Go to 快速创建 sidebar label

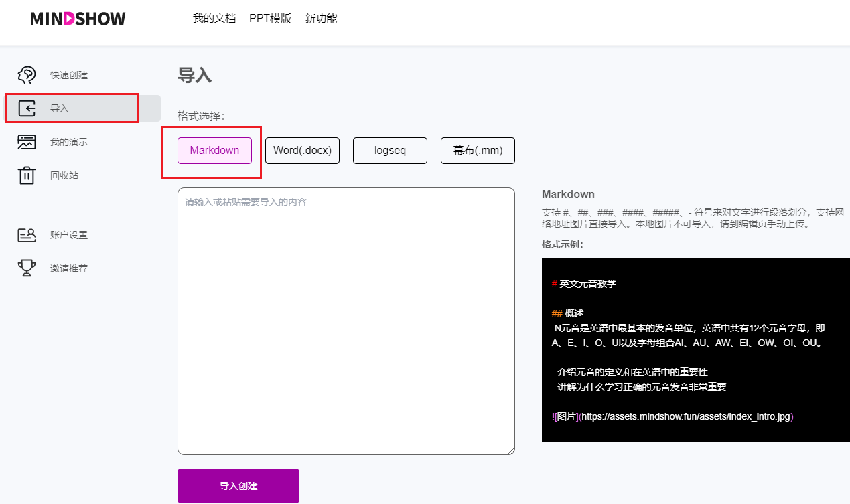(x=69, y=75)
